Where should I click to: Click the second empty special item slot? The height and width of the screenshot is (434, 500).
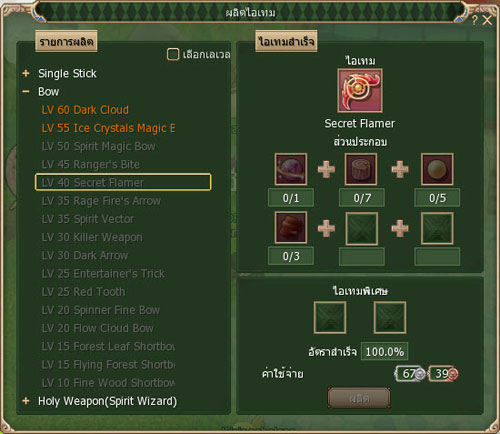click(390, 317)
